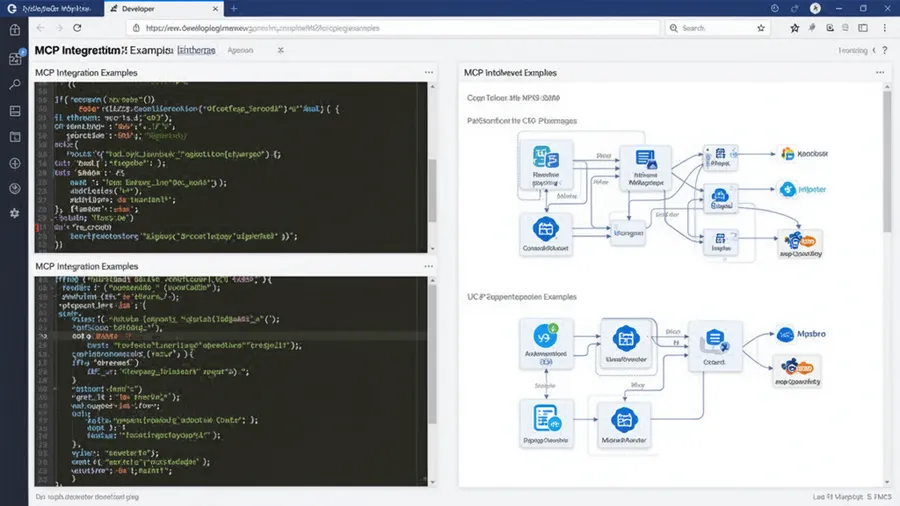Click the diagram panel vertical scrollbar thumb
Screen dimensions: 900x506
[x=887, y=161]
